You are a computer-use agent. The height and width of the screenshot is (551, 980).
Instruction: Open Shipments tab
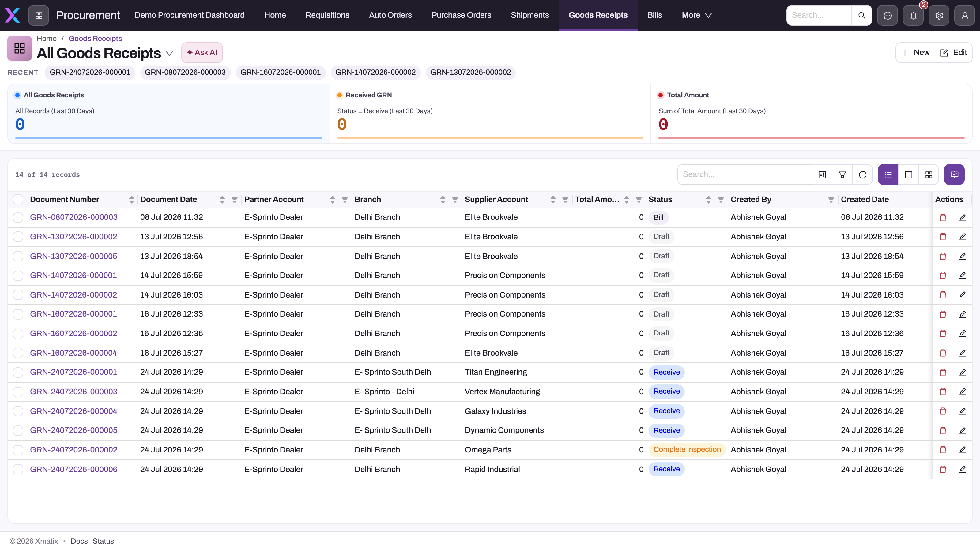pos(530,15)
